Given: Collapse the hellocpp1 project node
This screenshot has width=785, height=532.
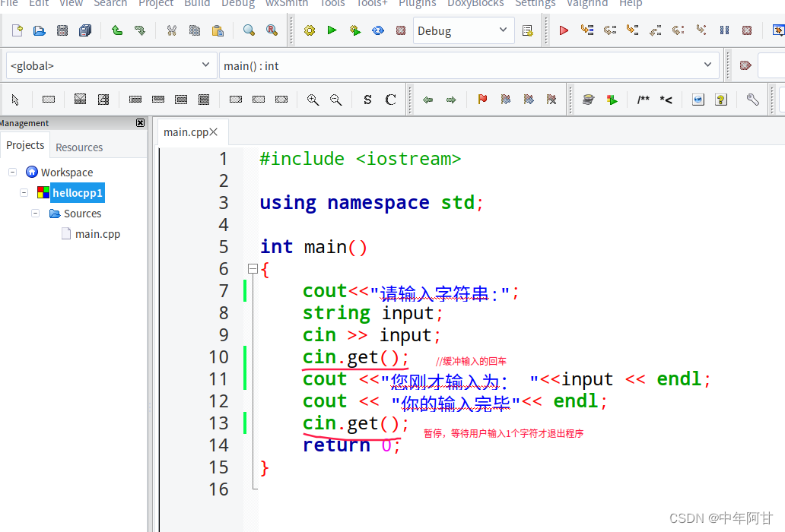Looking at the screenshot, I should (24, 192).
